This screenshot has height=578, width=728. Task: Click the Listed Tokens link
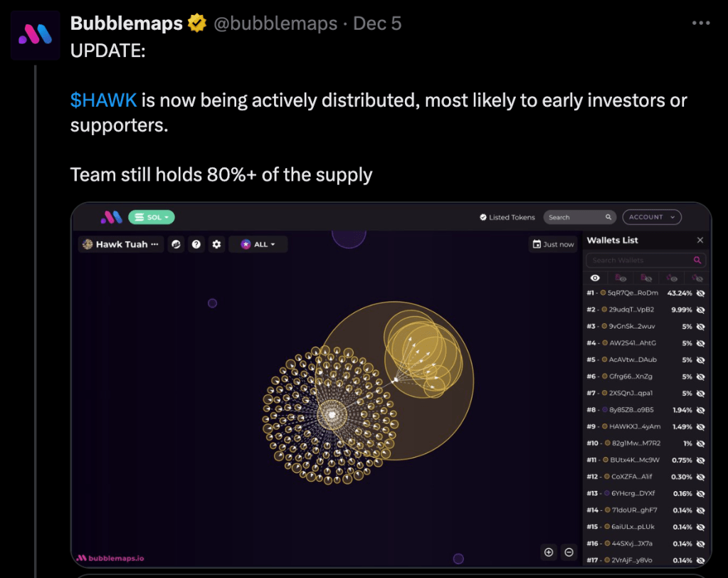pyautogui.click(x=507, y=217)
